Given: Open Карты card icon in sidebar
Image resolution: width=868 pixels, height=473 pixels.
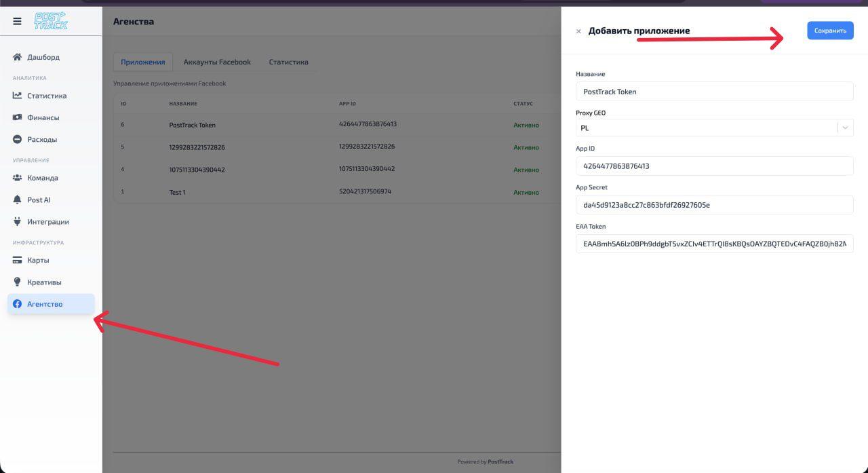Looking at the screenshot, I should pyautogui.click(x=18, y=260).
